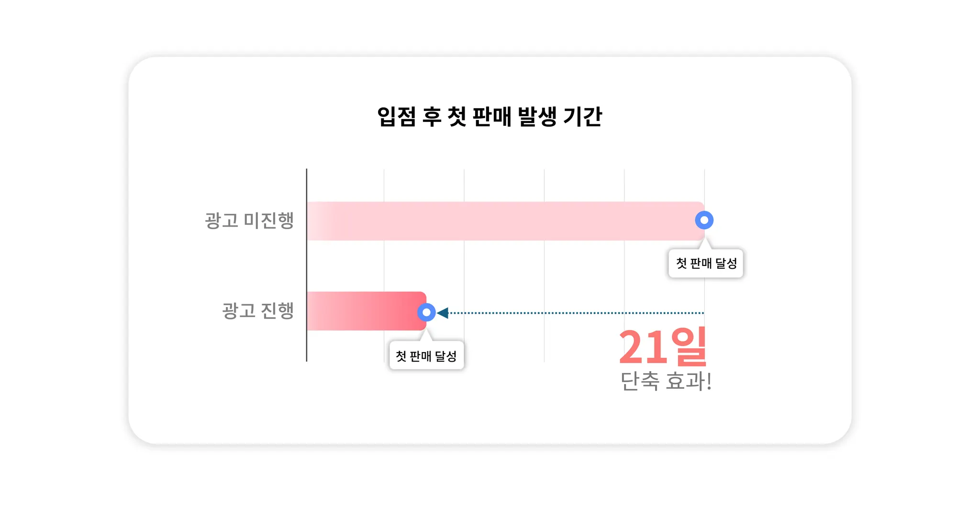
Task: Click the red gradient 광고 진행 bar
Action: coord(364,311)
